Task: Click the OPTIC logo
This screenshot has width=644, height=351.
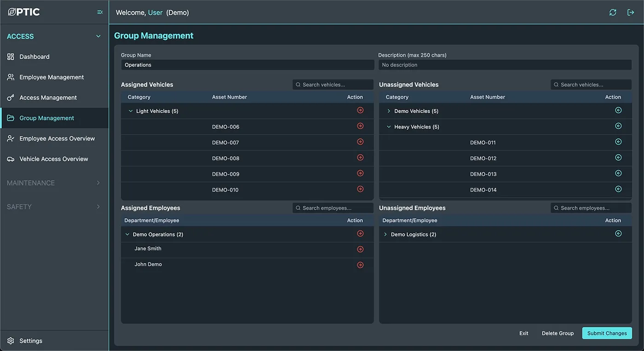Action: click(x=24, y=12)
